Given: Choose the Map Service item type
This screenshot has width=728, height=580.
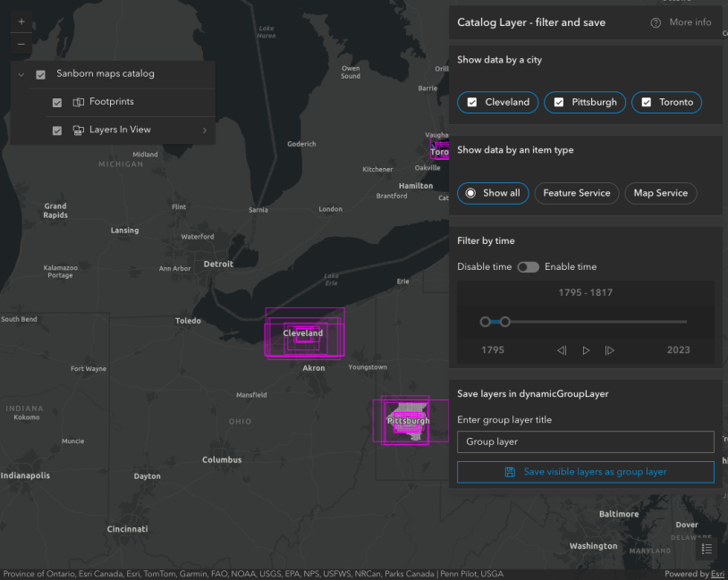Looking at the screenshot, I should [660, 193].
